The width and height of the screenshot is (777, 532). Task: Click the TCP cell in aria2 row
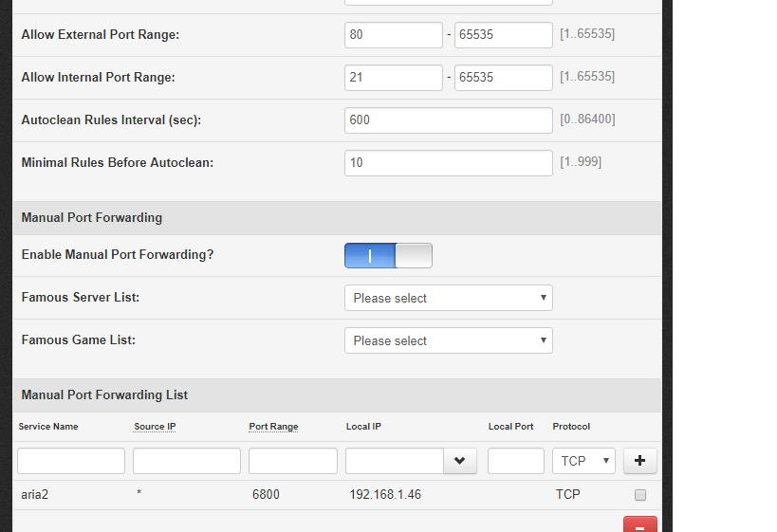coord(568,494)
